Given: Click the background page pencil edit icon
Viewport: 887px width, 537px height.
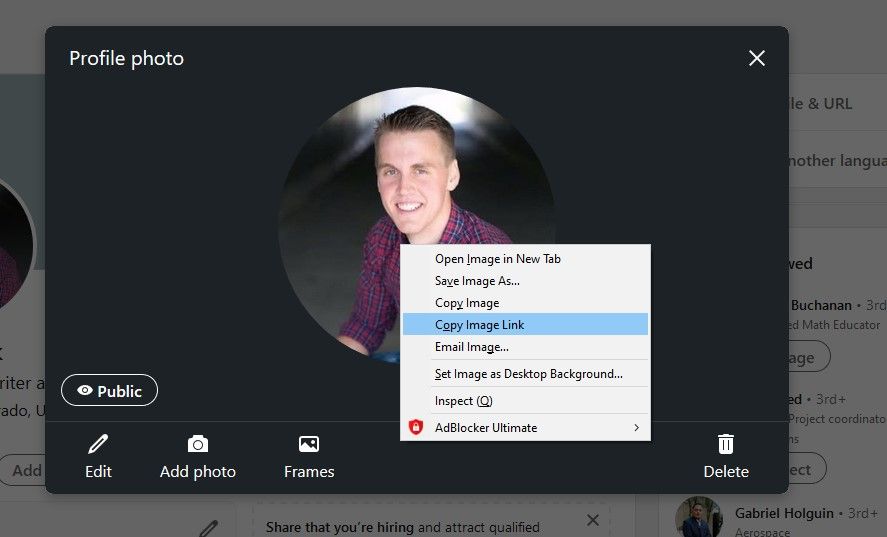Looking at the screenshot, I should pos(208,527).
